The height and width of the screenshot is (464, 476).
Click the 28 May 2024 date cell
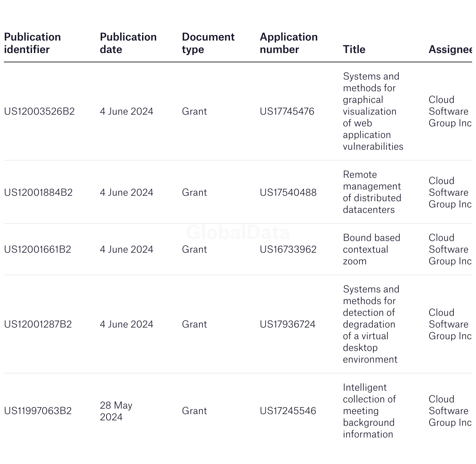tap(116, 411)
